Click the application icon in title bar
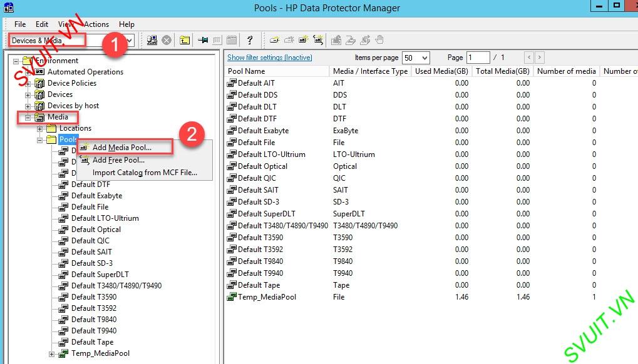 click(8, 8)
